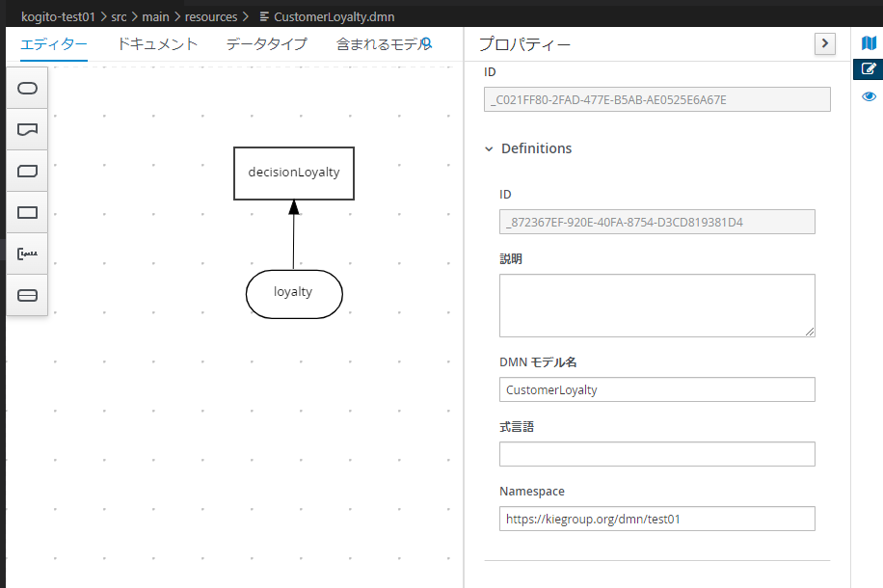Viewport: 883px width, 588px height.
Task: Click the Definitions ID field _872367EF
Action: coord(657,222)
